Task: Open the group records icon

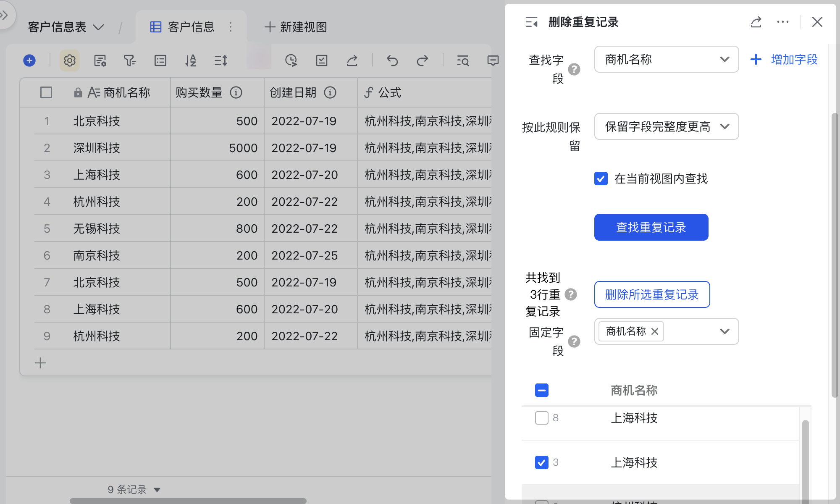Action: click(160, 60)
